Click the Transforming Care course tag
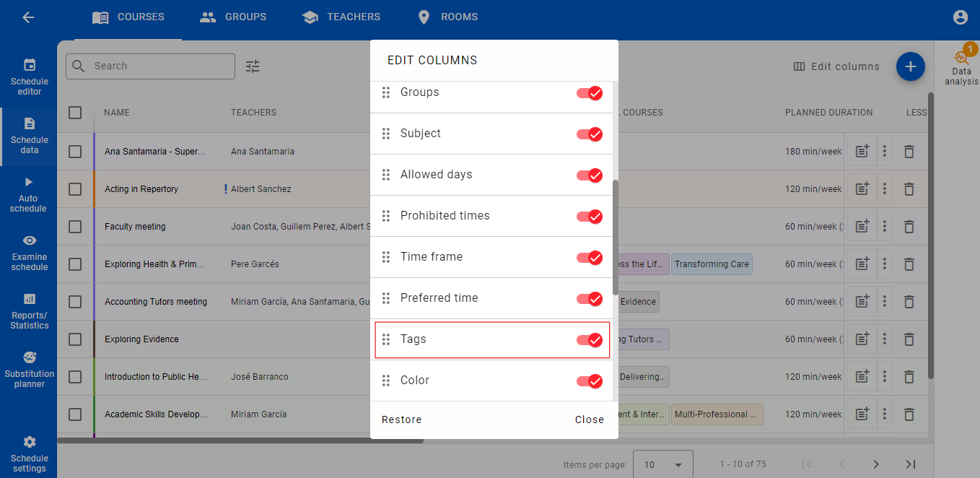The width and height of the screenshot is (980, 478). point(712,264)
